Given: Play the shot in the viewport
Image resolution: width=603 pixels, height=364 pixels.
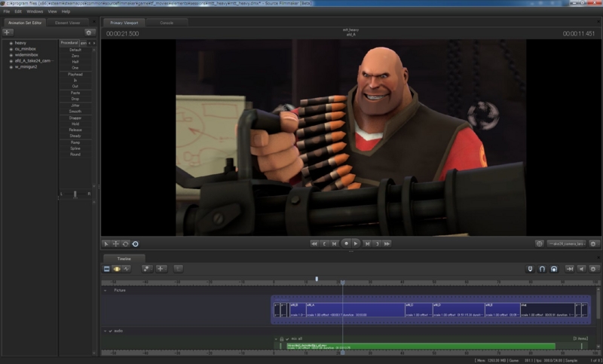Looking at the screenshot, I should point(356,243).
